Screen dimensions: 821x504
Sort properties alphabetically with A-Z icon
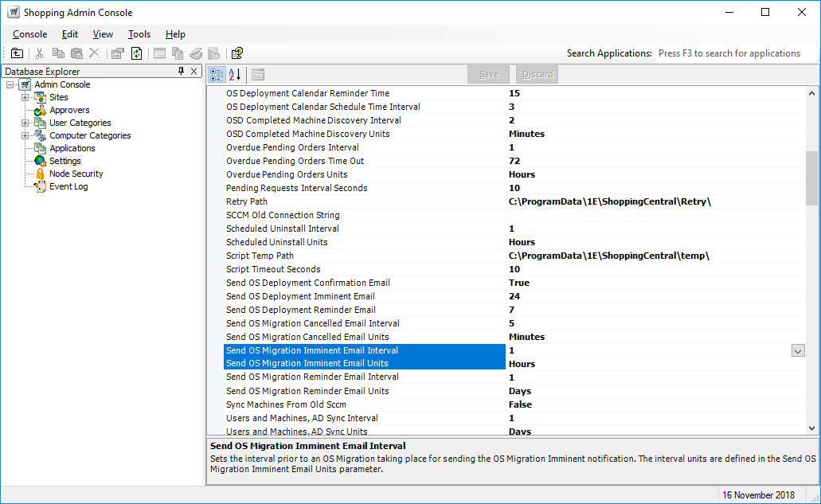click(x=235, y=75)
